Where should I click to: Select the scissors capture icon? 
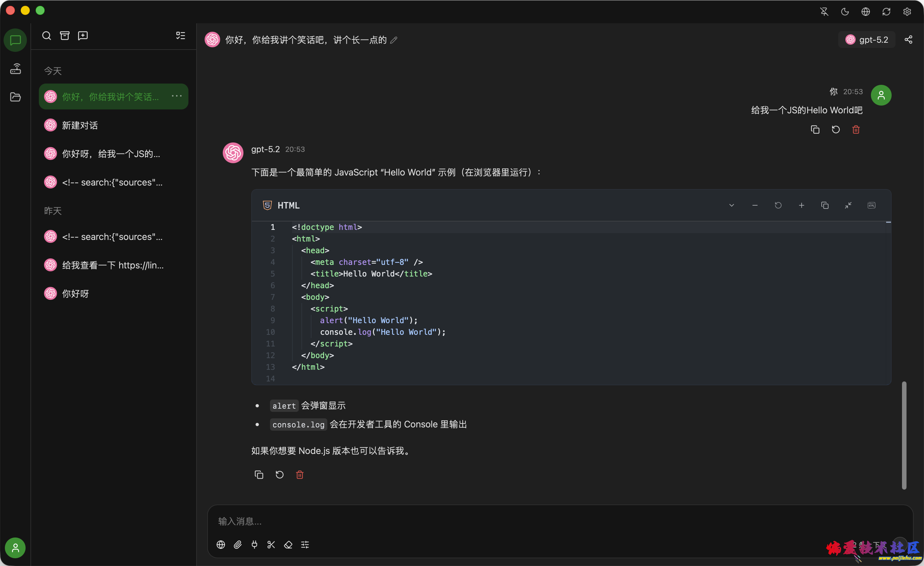click(271, 545)
